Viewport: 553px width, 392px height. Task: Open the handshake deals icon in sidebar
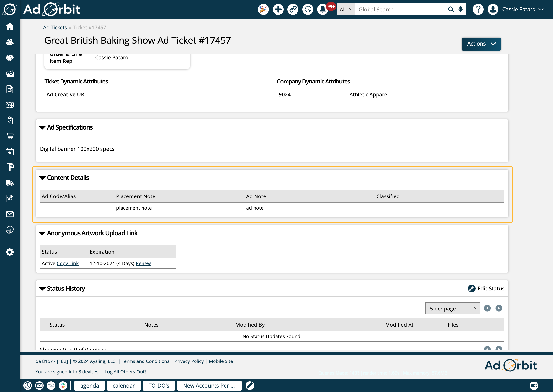(10, 58)
